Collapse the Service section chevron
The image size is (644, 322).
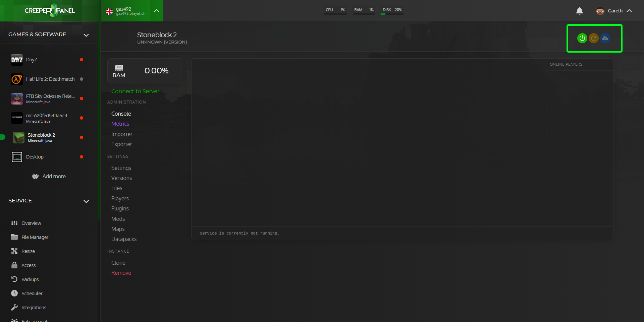click(86, 201)
